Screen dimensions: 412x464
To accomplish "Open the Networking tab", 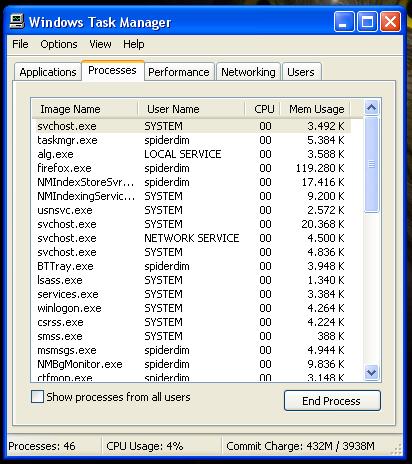I will coord(248,72).
